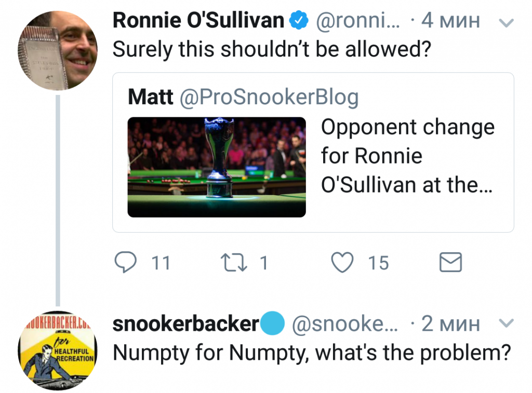The width and height of the screenshot is (532, 393).
Task: Click the 'Surely this shouldn't be allowed?' tweet text
Action: coord(272,49)
